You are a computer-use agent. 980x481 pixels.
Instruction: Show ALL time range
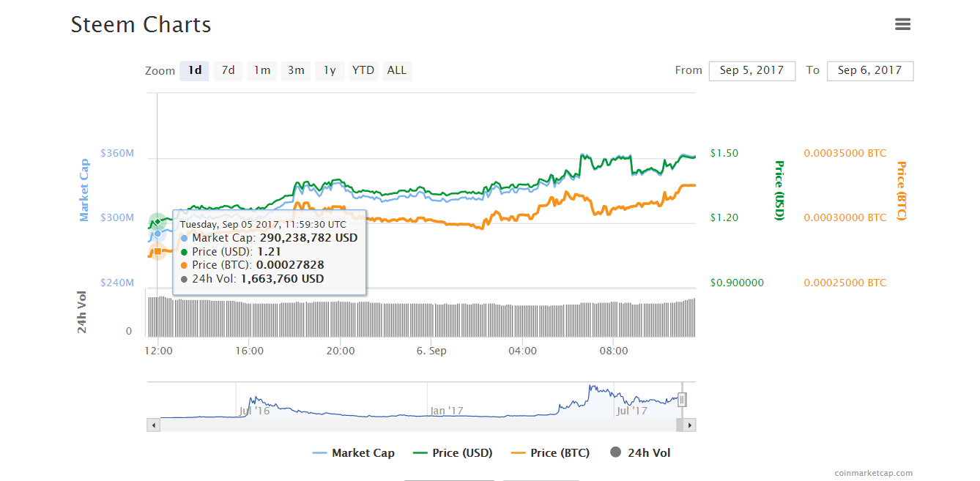[x=397, y=70]
